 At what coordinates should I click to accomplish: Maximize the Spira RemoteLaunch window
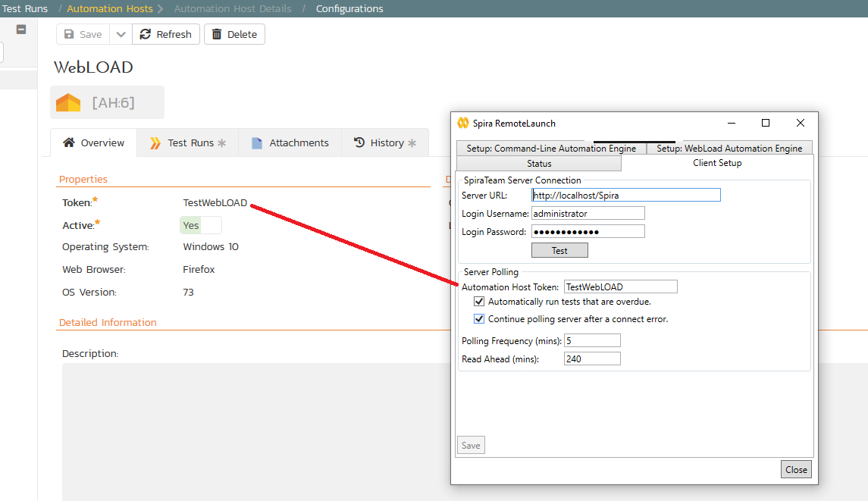[x=766, y=123]
